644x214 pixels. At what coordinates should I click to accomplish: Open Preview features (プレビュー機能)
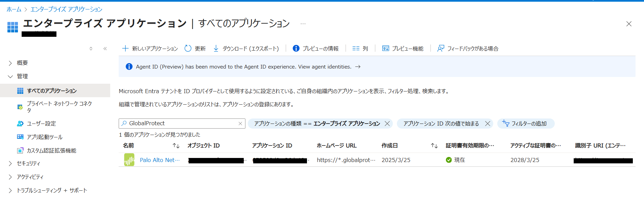click(x=403, y=48)
